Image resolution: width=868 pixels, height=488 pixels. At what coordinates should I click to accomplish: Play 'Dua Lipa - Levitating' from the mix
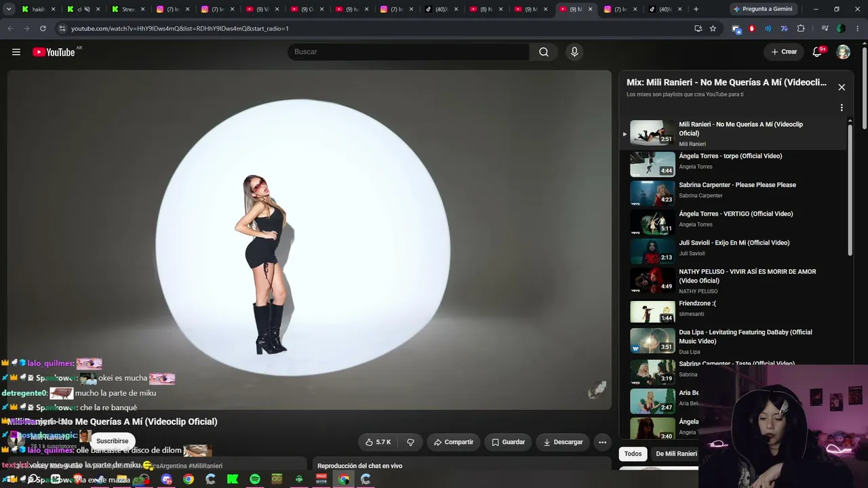(x=745, y=336)
